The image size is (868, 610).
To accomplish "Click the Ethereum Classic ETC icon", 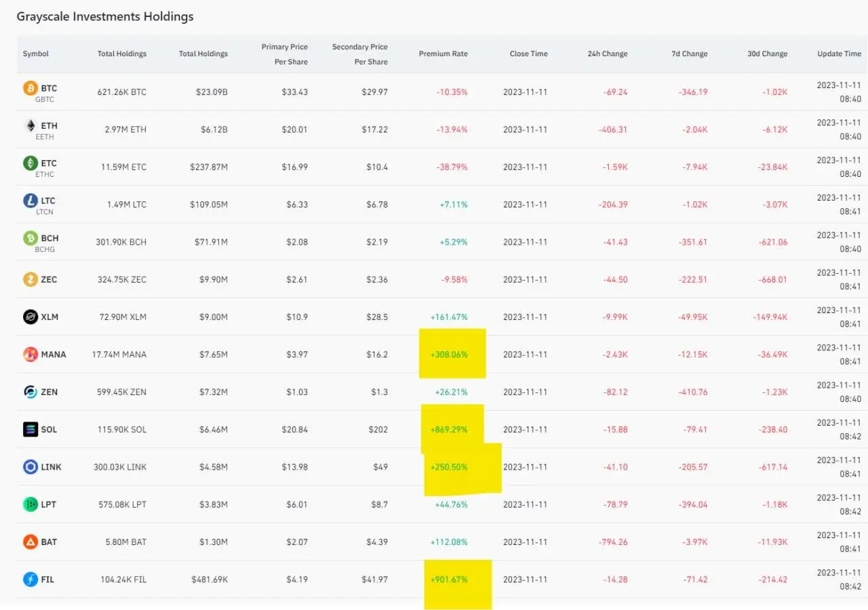I will point(31,163).
